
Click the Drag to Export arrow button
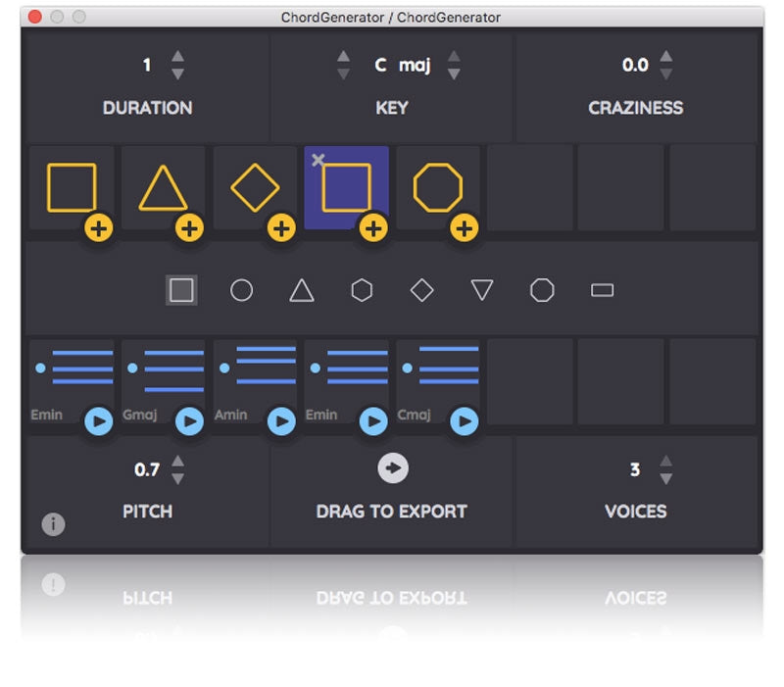click(393, 468)
